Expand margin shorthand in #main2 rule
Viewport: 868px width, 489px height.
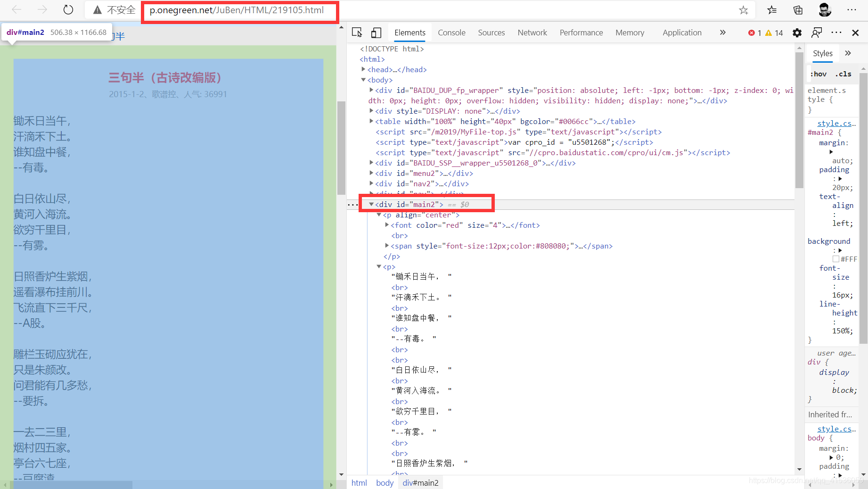coord(831,152)
